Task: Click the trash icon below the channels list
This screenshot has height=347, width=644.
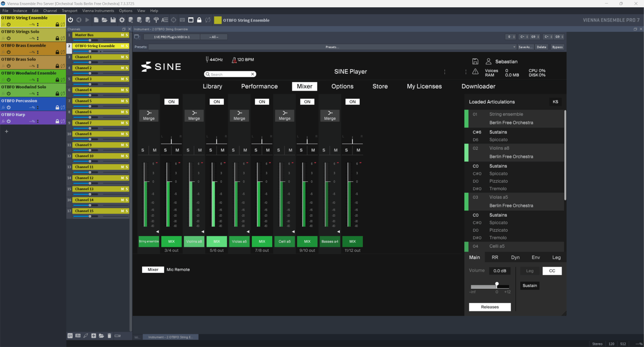Action: click(x=109, y=335)
